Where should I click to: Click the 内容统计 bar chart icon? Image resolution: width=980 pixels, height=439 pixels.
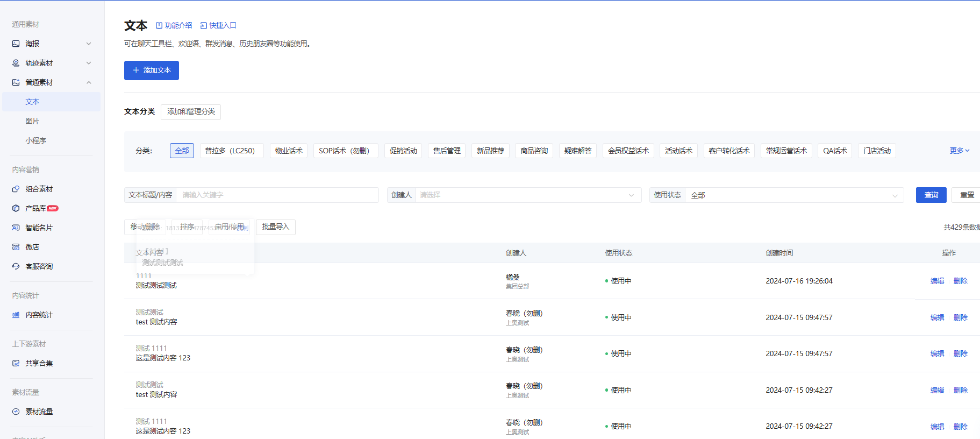16,315
